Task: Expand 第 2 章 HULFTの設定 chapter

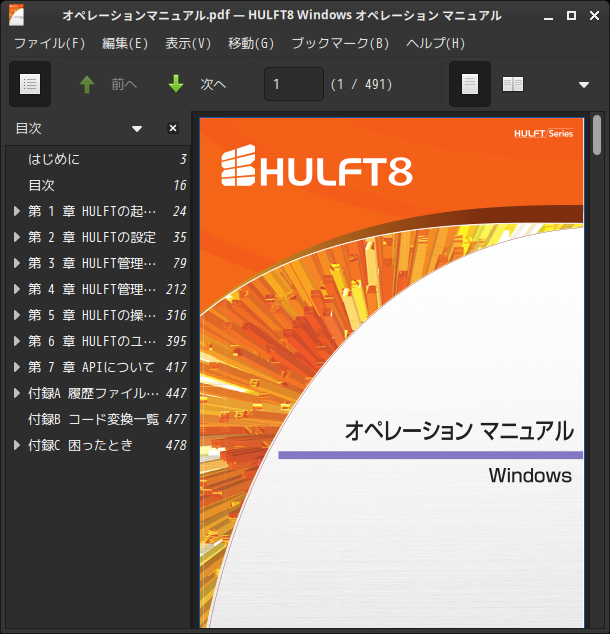Action: pos(17,237)
